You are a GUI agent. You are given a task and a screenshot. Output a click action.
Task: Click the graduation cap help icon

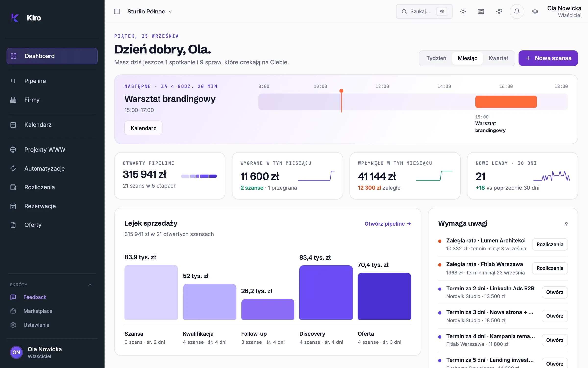click(x=535, y=12)
